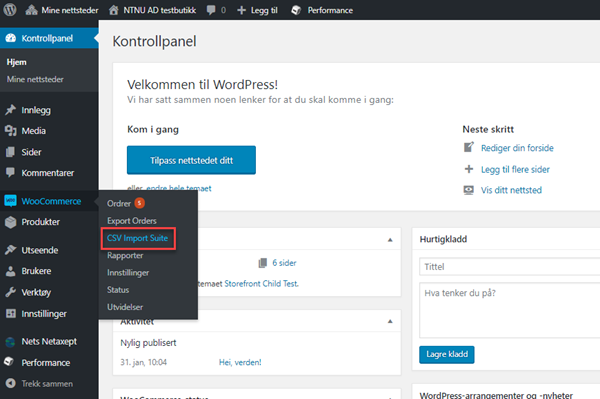
Task: Click the Brukere user icon
Action: (10, 271)
